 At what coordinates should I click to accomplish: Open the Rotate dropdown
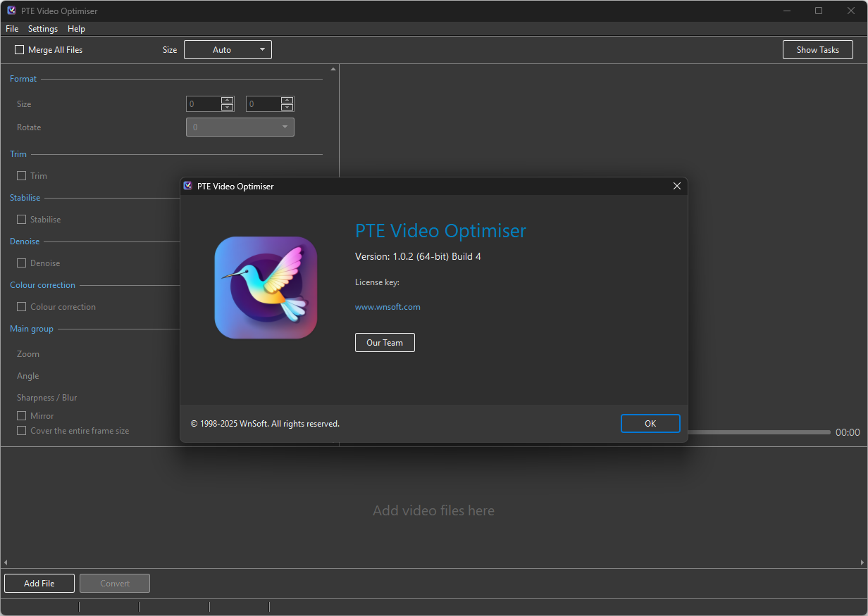[x=240, y=127]
